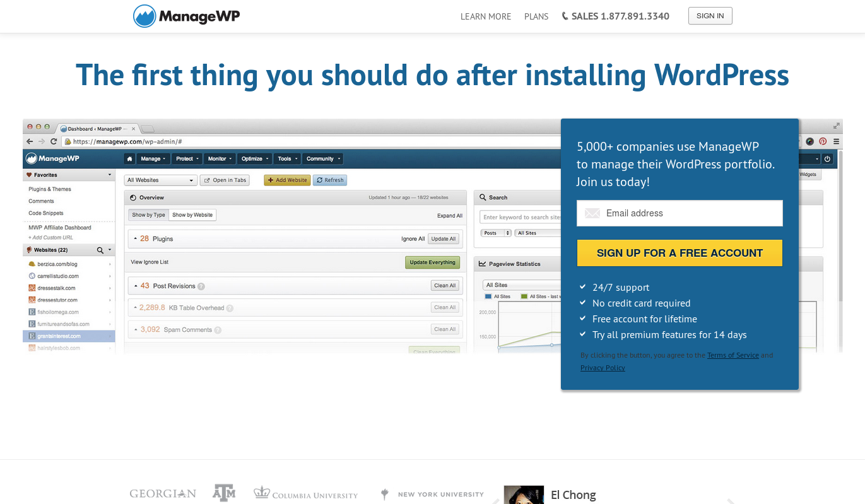865x504 pixels.
Task: Expand the 43 Post Revisions row triangle
Action: pos(135,286)
